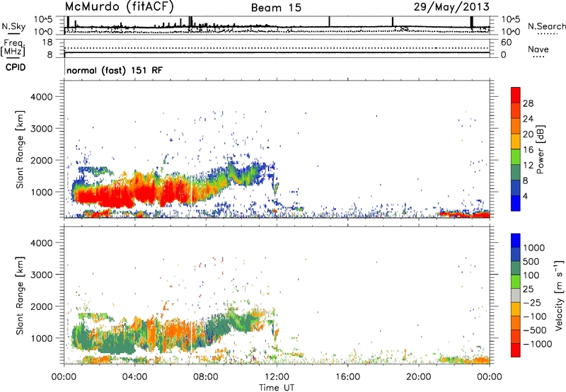Click the N.Sky legend label
The image size is (566, 392).
pyautogui.click(x=13, y=26)
